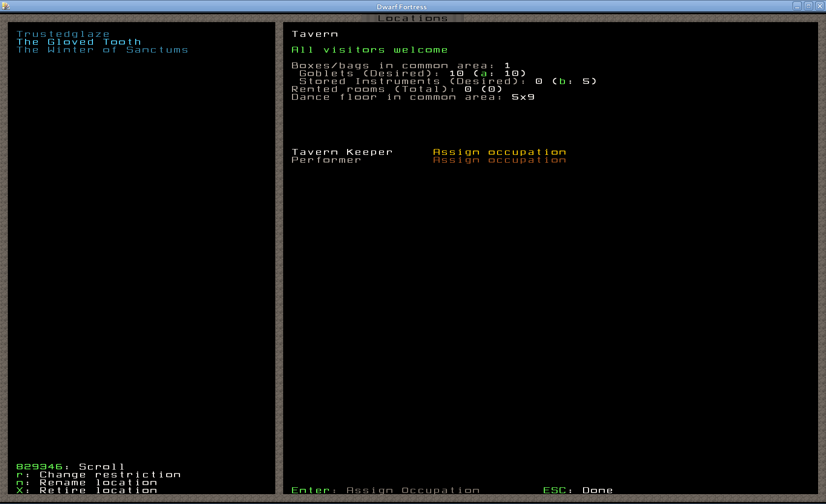Screen dimensions: 826x504
Task: Click Assign occupation for Performer
Action: pyautogui.click(x=499, y=160)
